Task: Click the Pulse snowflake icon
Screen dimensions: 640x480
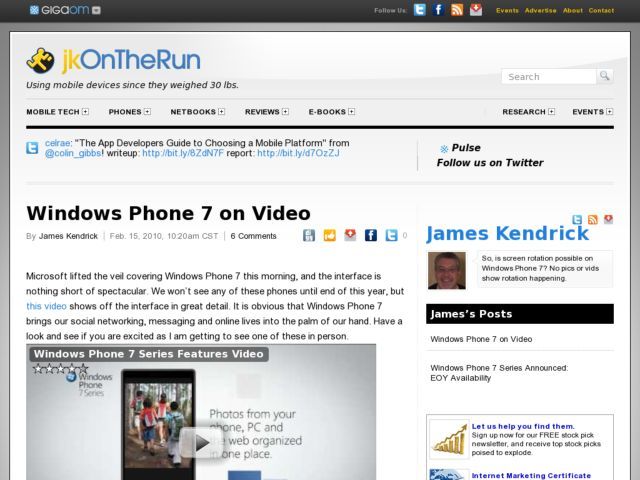Action: [444, 149]
